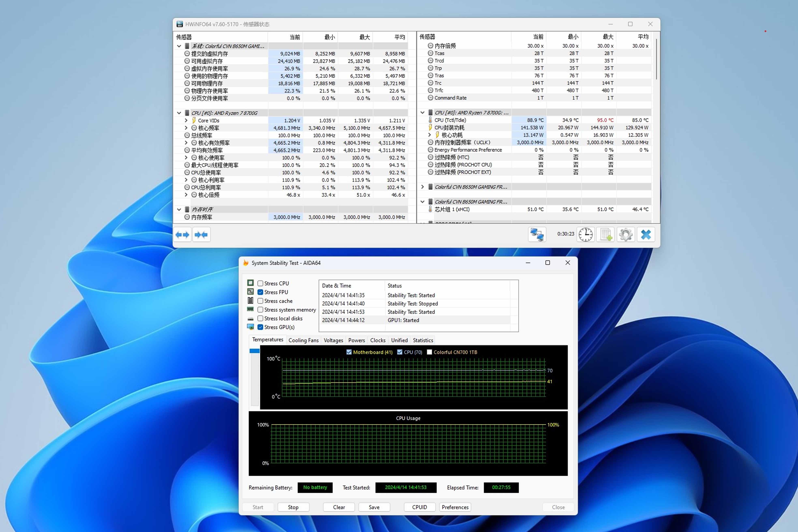The image size is (798, 532).
Task: Enable the Stress CPU checkbox
Action: coord(260,283)
